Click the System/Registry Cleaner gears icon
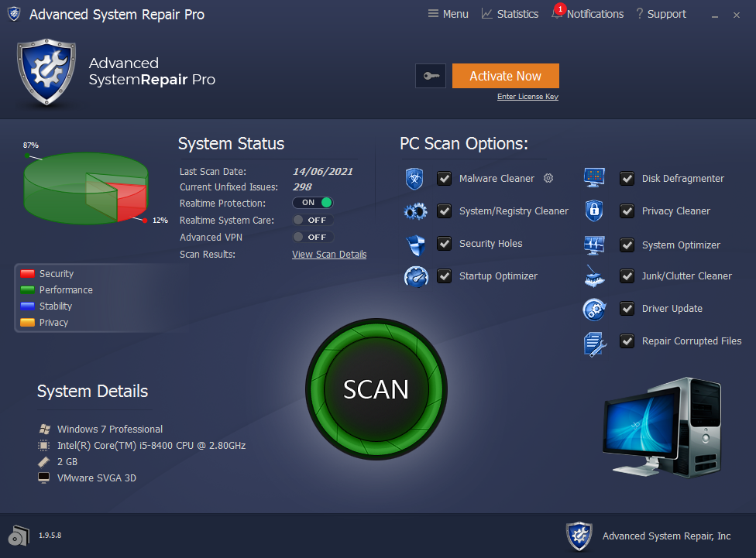Screen dimensions: 756x558 tap(415, 211)
